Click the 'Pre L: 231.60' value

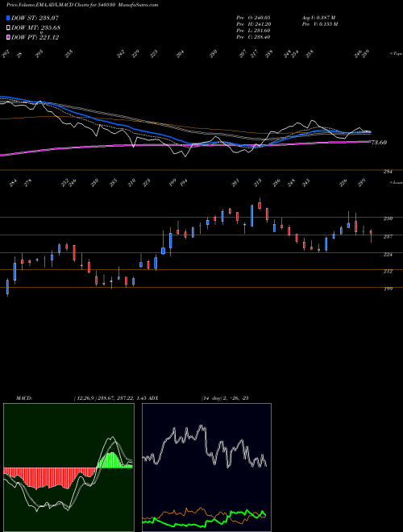pyautogui.click(x=253, y=31)
